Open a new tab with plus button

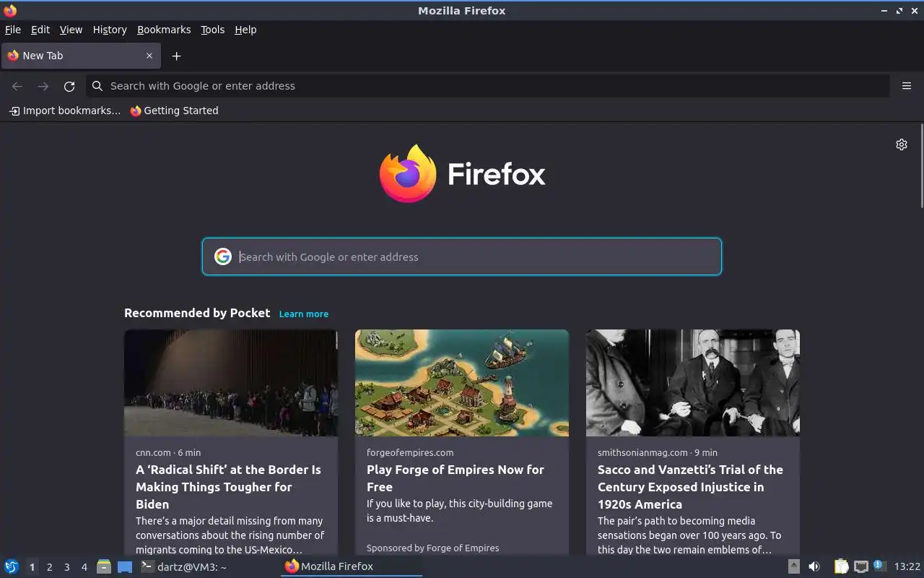[x=176, y=56]
